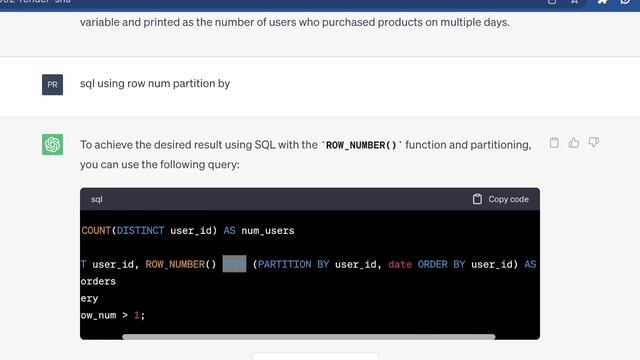Click the 'ow_num > 1;' code line
The image size is (640, 360).
[113, 315]
